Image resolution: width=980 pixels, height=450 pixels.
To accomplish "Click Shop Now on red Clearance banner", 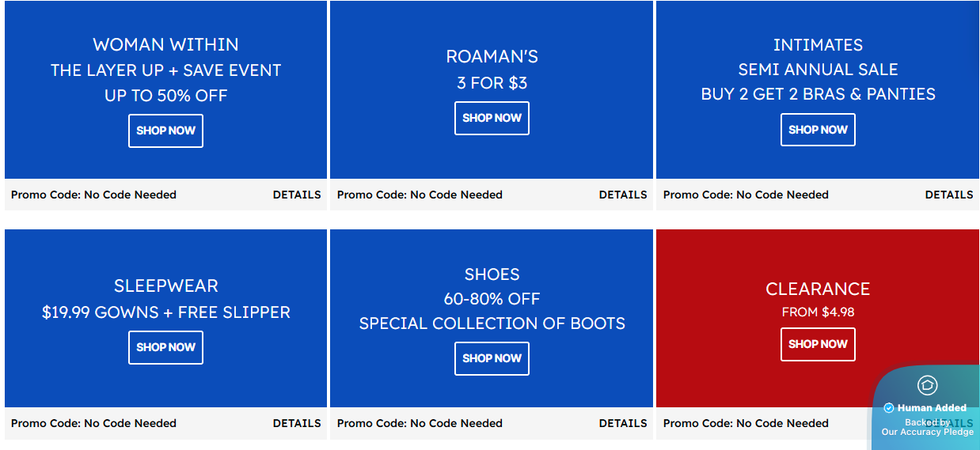I will [x=818, y=344].
